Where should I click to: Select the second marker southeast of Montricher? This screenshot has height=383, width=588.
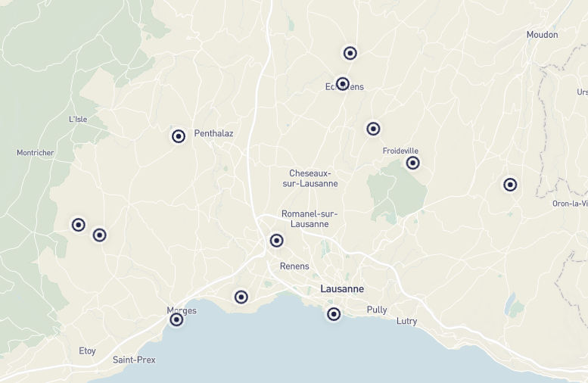tap(99, 235)
